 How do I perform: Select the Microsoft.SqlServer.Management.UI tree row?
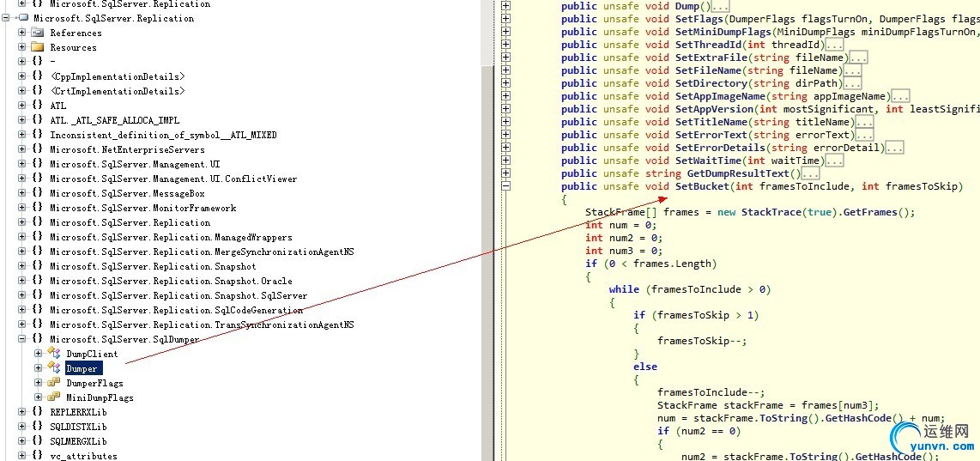tap(135, 164)
